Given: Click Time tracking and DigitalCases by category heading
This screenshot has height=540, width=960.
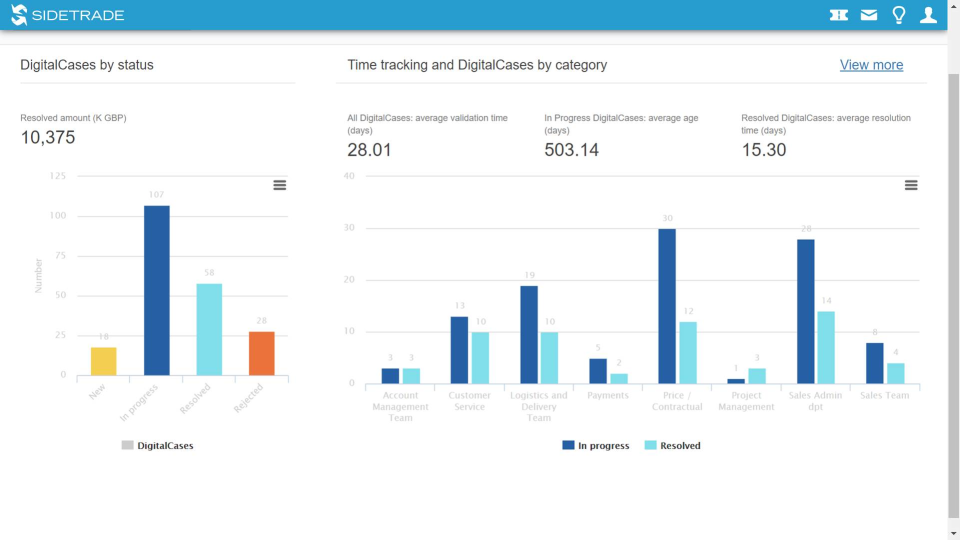Looking at the screenshot, I should [x=477, y=65].
